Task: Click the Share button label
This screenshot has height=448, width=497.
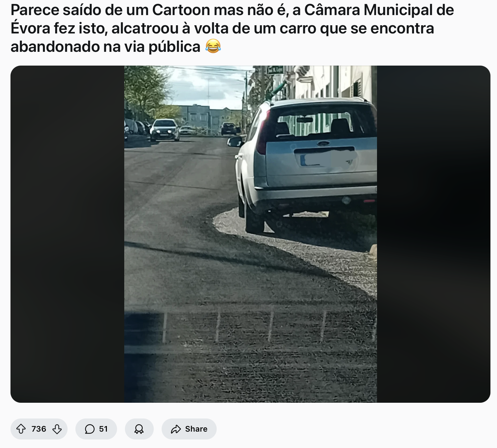Action: [x=196, y=429]
